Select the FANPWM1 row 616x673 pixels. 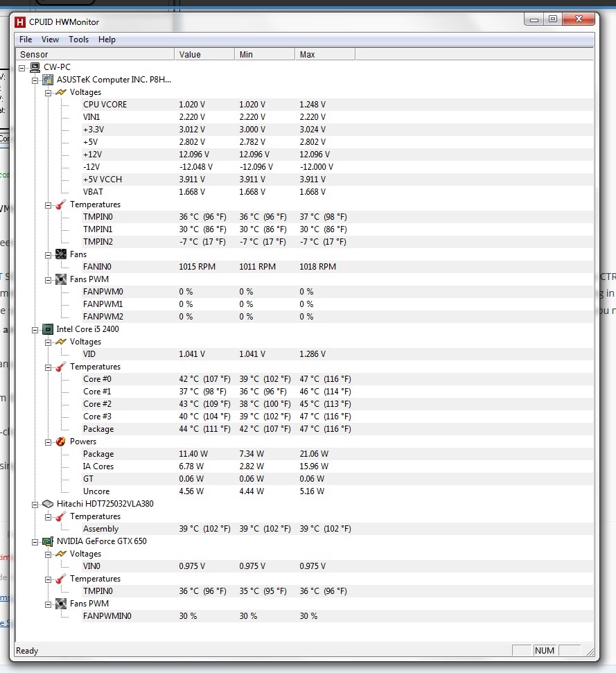pyautogui.click(x=337, y=304)
